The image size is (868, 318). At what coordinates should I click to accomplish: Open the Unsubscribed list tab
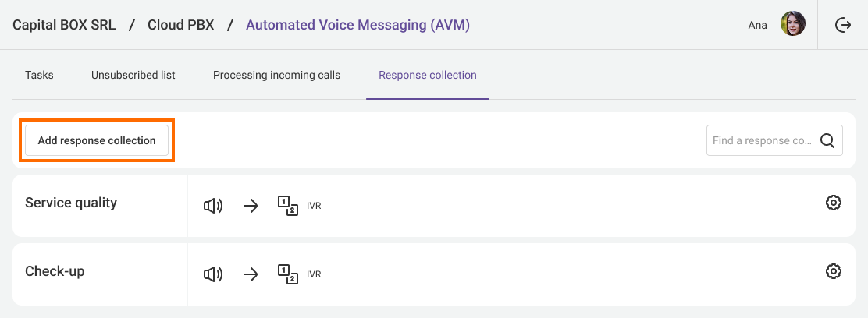tap(133, 76)
